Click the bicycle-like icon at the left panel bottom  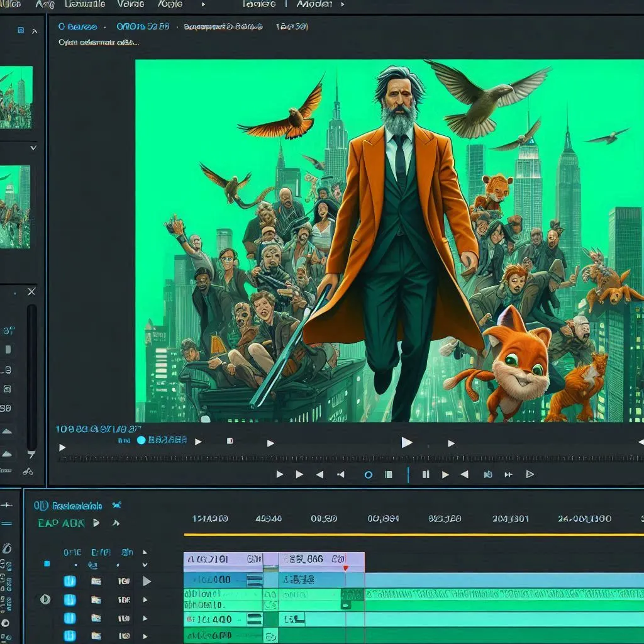tap(28, 472)
